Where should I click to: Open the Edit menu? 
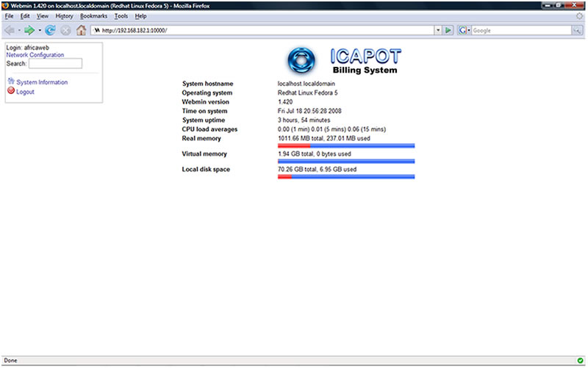tap(25, 16)
